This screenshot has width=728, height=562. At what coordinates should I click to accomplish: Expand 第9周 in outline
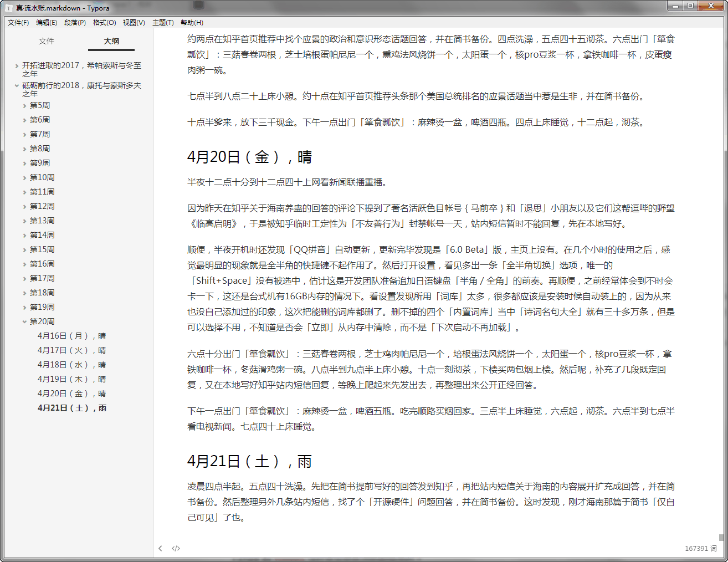(24, 164)
